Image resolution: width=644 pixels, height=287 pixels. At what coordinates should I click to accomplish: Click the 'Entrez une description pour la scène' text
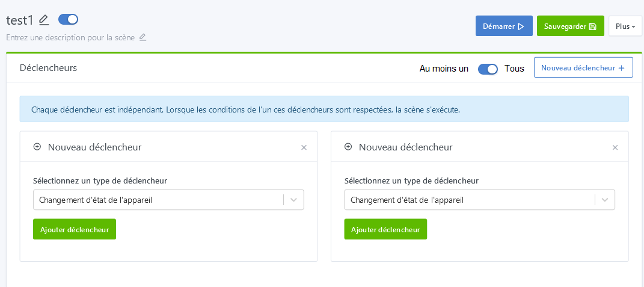click(70, 38)
